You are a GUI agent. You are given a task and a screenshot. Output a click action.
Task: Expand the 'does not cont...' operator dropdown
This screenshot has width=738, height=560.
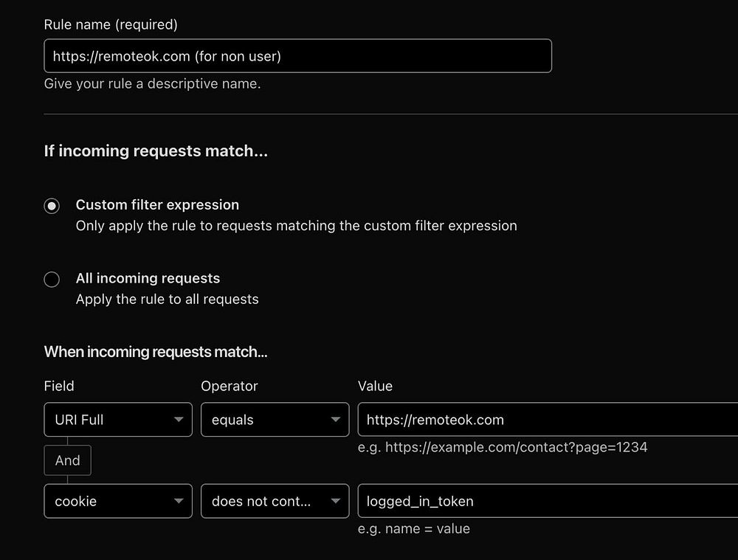coord(275,501)
